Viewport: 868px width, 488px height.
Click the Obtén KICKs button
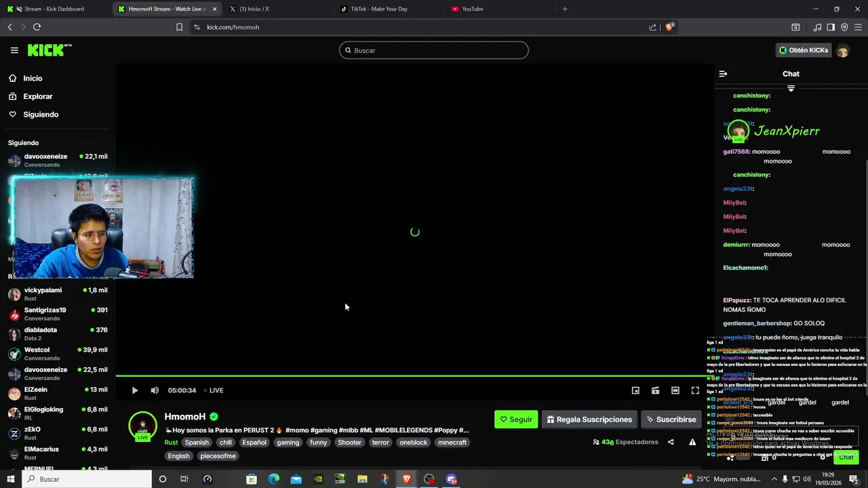pos(803,50)
